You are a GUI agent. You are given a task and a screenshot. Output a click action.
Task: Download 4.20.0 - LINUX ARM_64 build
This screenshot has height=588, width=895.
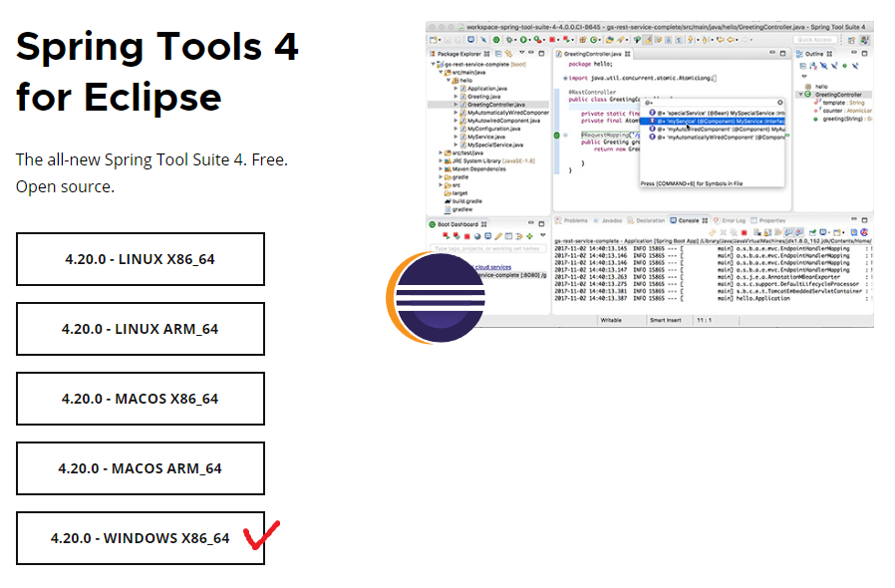(141, 329)
